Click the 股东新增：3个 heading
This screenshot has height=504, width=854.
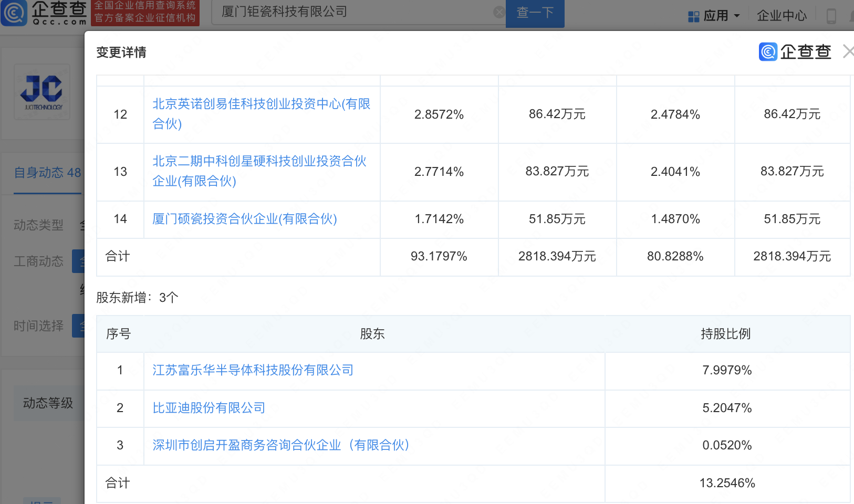pyautogui.click(x=138, y=298)
